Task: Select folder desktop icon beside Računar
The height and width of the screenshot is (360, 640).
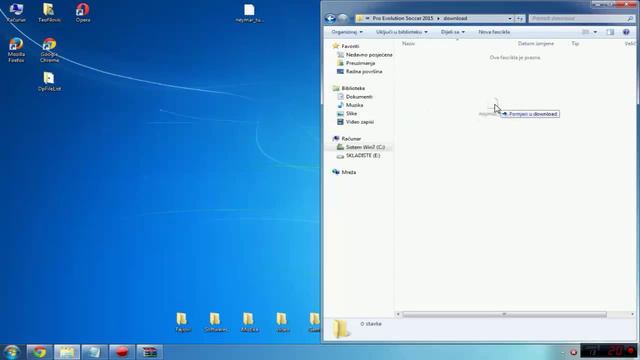Action: 49,12
